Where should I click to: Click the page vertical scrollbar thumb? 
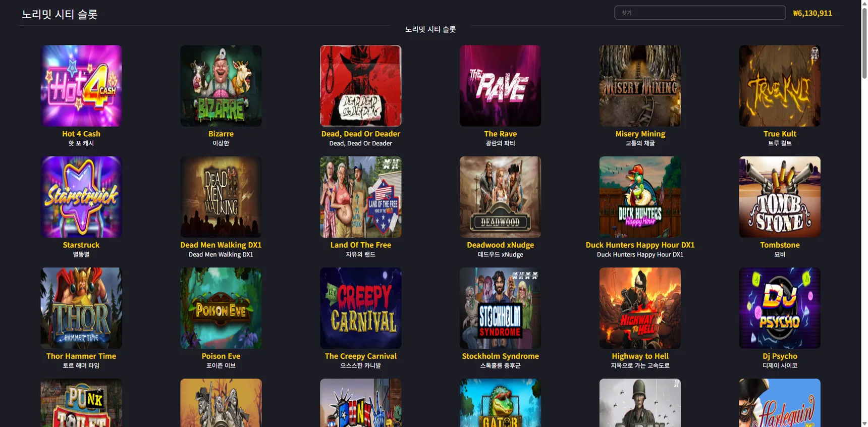click(x=864, y=43)
